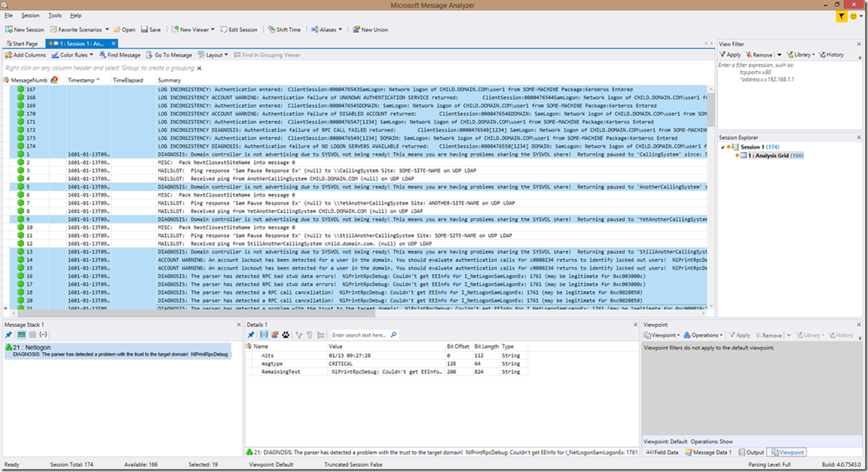Open the Tools menu
Image resolution: width=868 pixels, height=472 pixels.
(x=55, y=16)
